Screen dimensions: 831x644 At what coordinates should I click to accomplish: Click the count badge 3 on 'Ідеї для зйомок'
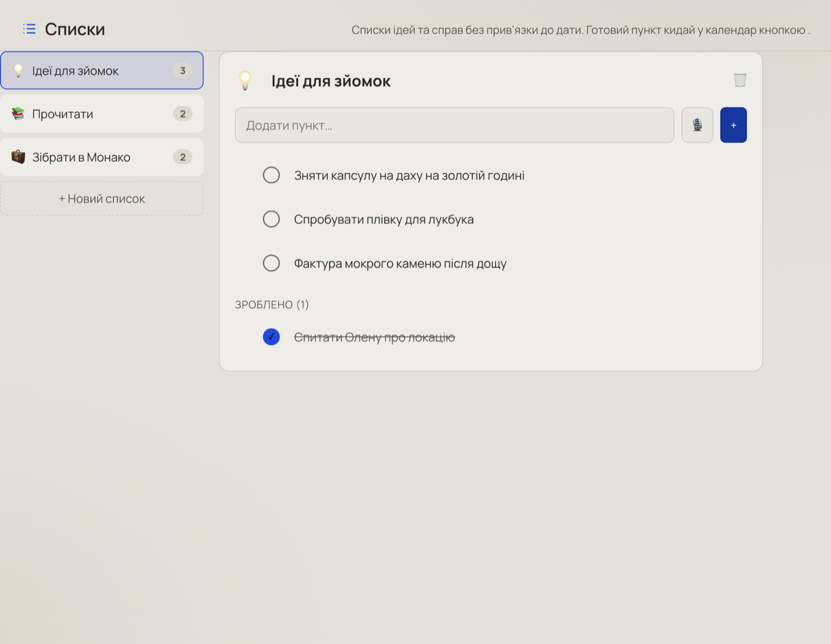(x=183, y=71)
